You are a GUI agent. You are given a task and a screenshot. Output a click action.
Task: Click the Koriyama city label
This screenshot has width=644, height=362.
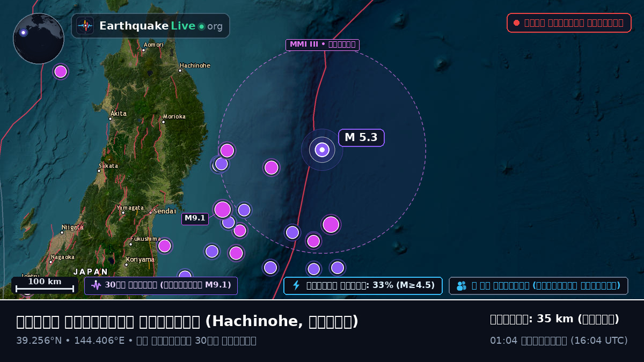pyautogui.click(x=142, y=260)
